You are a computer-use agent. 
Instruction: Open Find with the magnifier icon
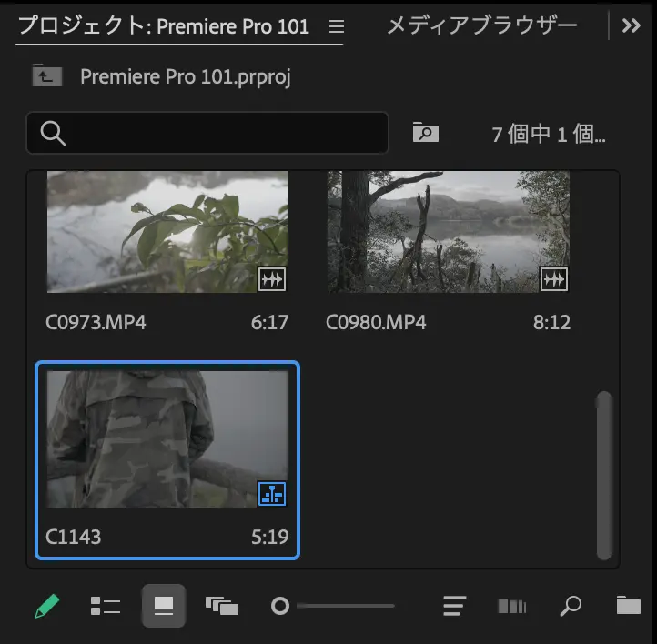click(x=571, y=606)
